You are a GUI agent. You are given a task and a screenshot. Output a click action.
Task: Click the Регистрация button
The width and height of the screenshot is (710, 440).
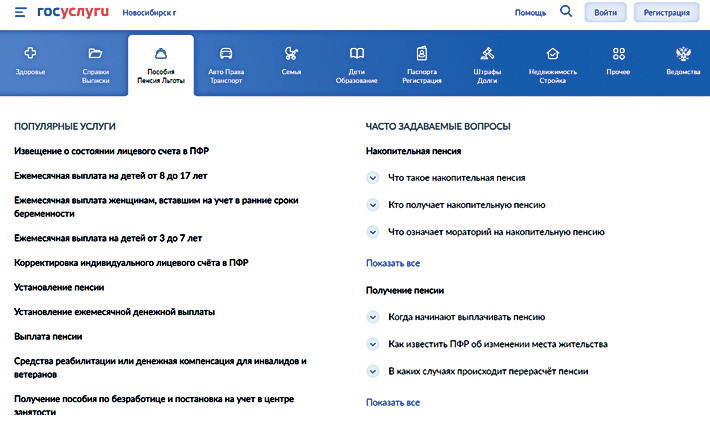pos(667,12)
